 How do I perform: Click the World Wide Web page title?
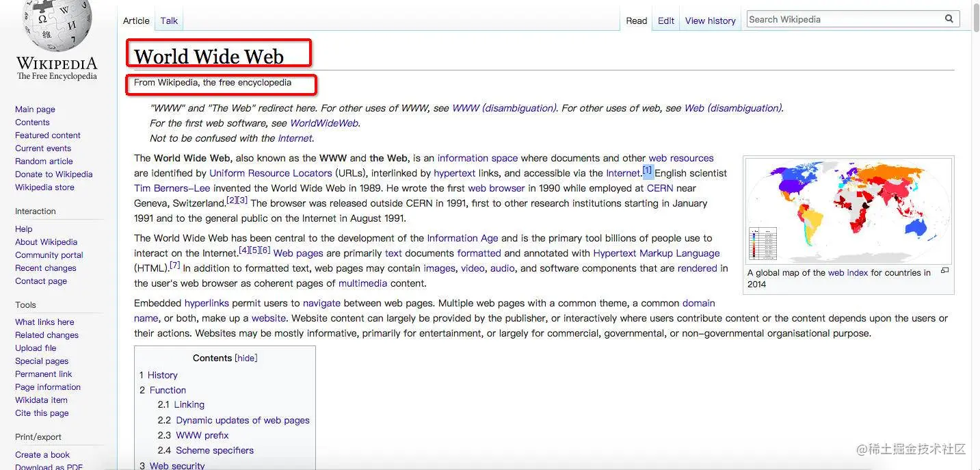tap(209, 56)
